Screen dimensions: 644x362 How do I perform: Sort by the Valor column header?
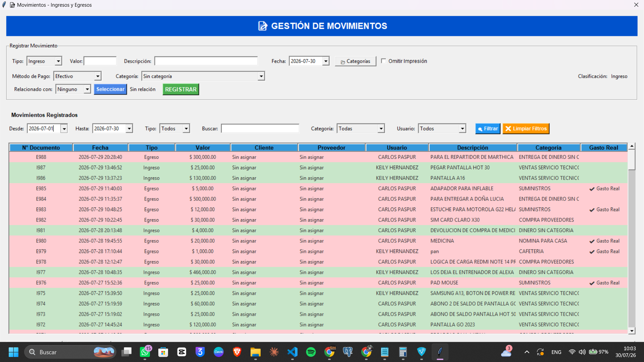pyautogui.click(x=203, y=148)
